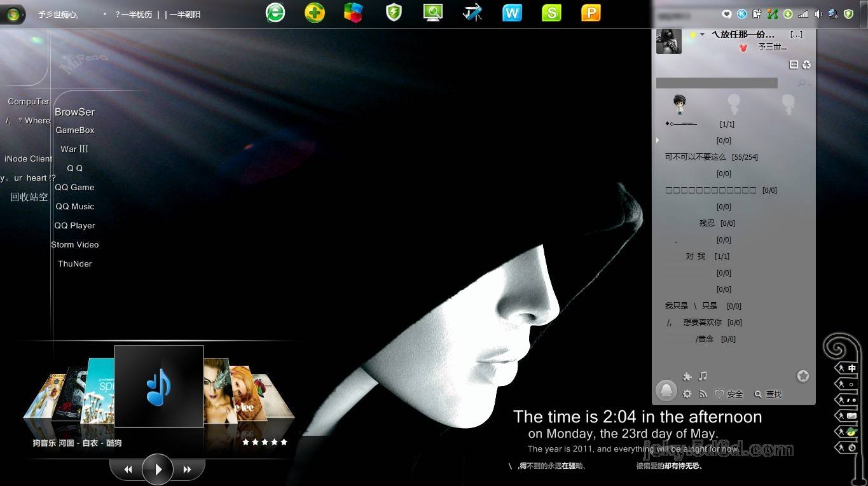The width and height of the screenshot is (868, 486).
Task: Expand the square-box named group [0/0]
Action: click(721, 190)
